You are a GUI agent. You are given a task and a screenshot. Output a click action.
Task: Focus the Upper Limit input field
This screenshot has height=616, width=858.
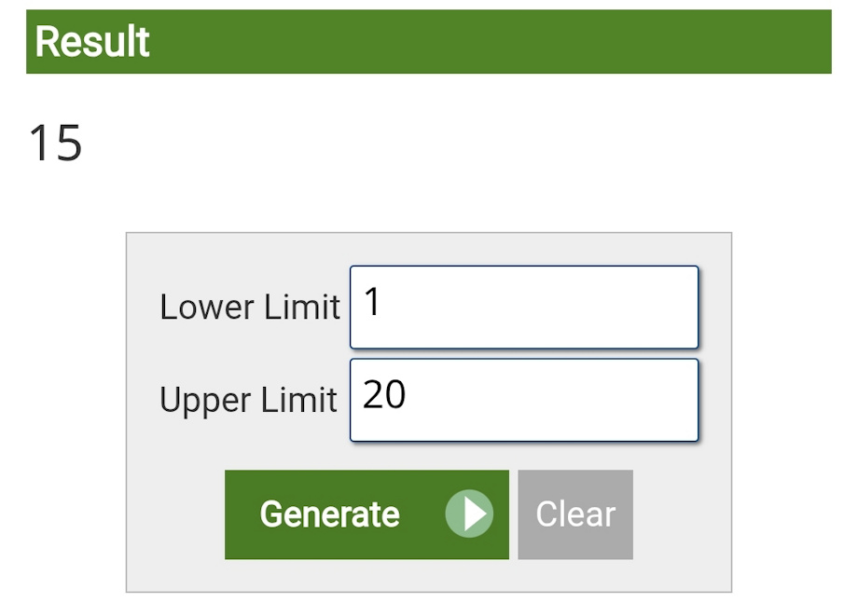coord(524,400)
